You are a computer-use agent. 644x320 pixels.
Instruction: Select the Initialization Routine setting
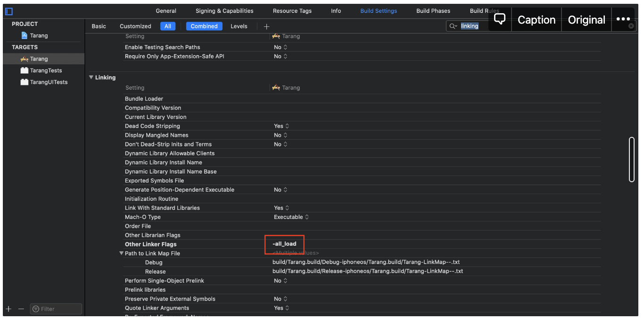tap(151, 199)
